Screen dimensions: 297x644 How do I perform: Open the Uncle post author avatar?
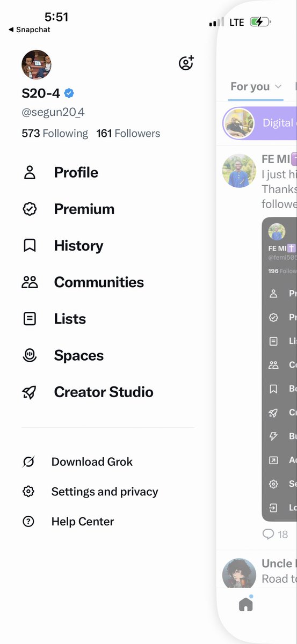239,574
